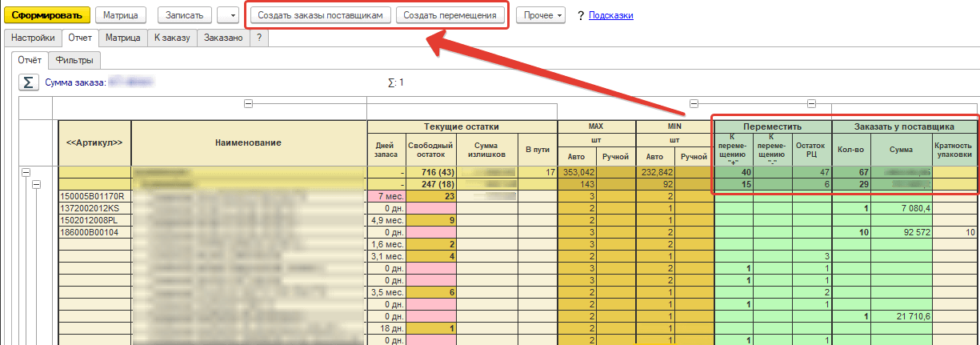Click the Записать button

186,15
